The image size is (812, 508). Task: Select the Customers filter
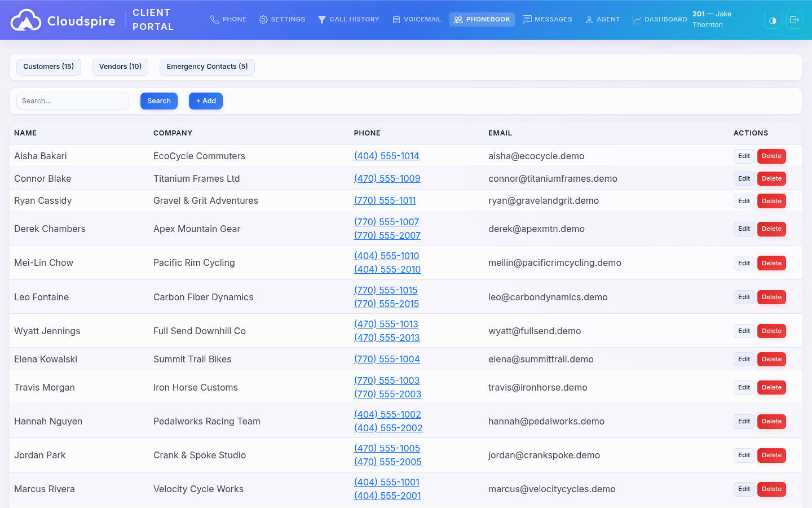pos(48,67)
